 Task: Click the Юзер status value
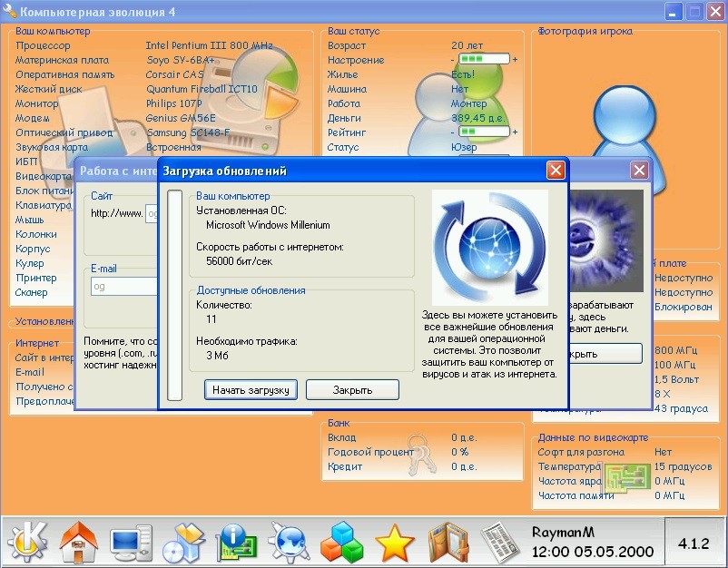pyautogui.click(x=464, y=147)
